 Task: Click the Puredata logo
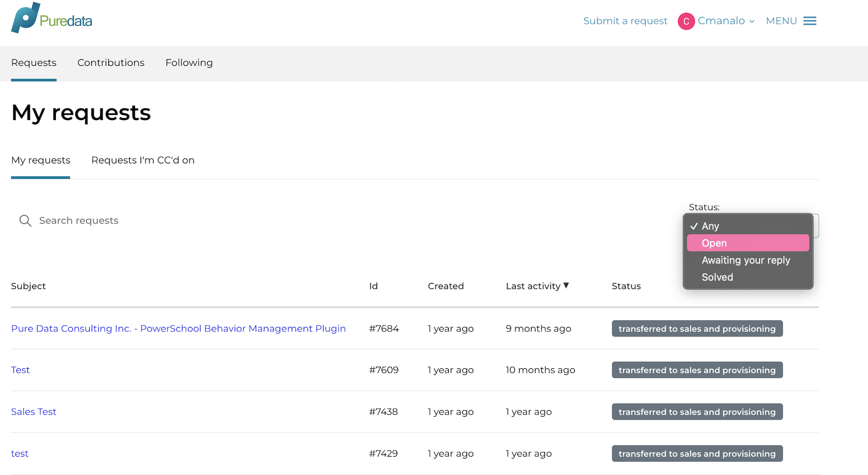pyautogui.click(x=50, y=18)
